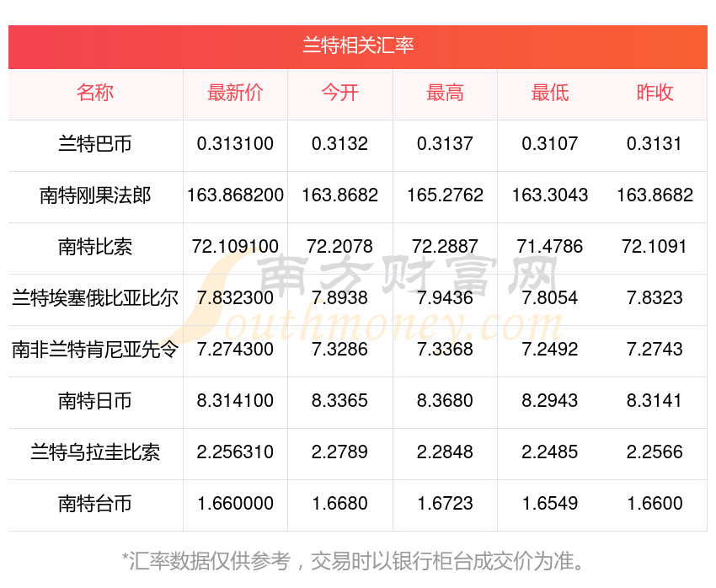Click previous close 0.3131
Viewport: 716px width, 588px height.
655,144
